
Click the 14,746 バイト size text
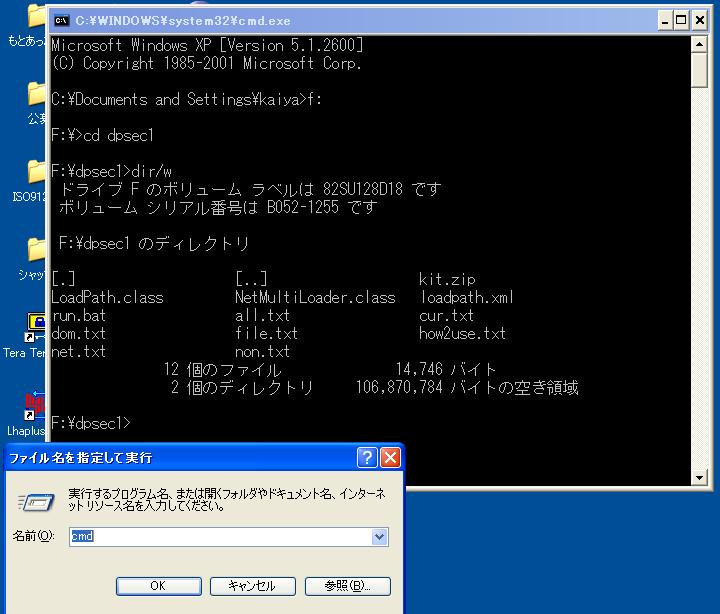tap(445, 369)
